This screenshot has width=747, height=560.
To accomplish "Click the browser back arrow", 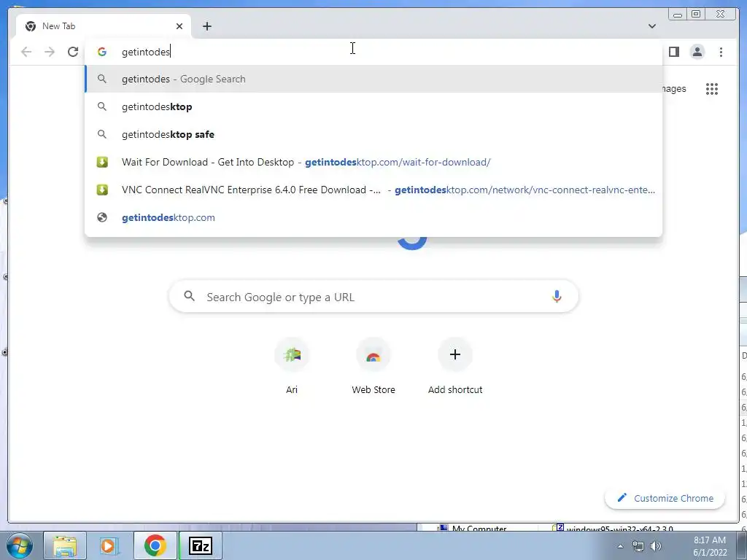I will point(26,52).
